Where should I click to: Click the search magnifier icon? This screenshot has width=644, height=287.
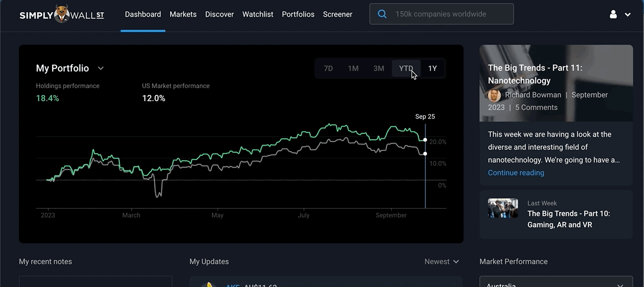pyautogui.click(x=382, y=14)
